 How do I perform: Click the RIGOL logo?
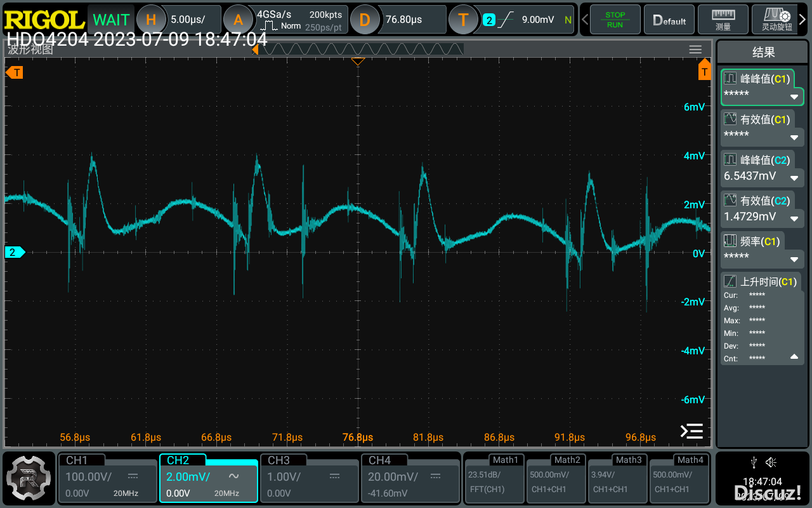[44, 19]
